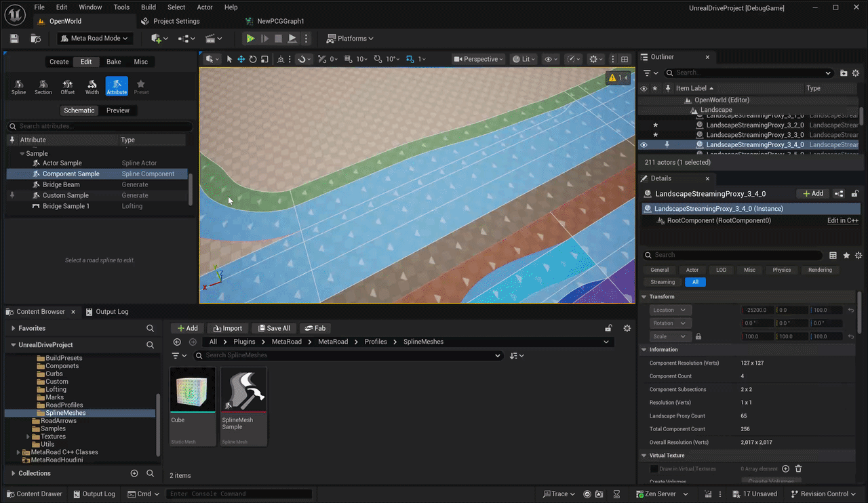
Task: Select the Spline edit tool
Action: (18, 87)
